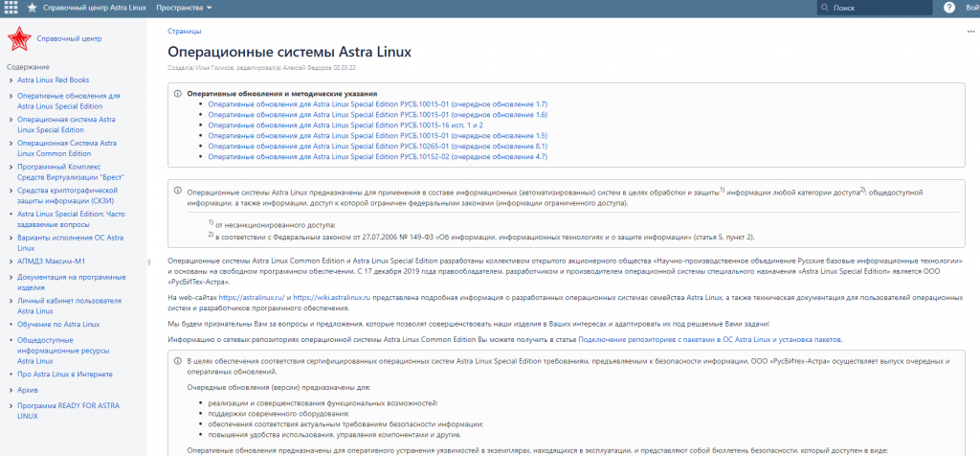This screenshot has height=456, width=980.
Task: Click the star icon in the header
Action: pos(32,8)
